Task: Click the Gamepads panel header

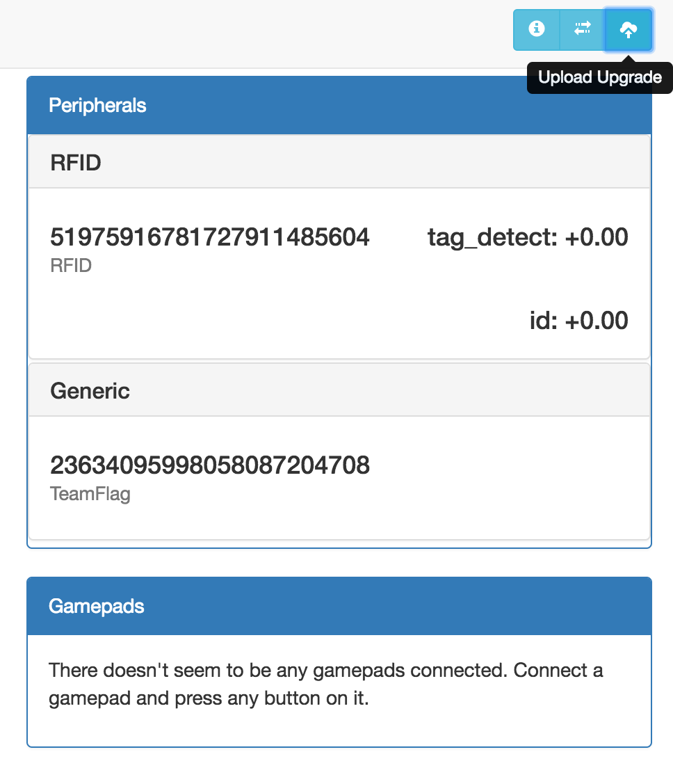Action: point(339,606)
